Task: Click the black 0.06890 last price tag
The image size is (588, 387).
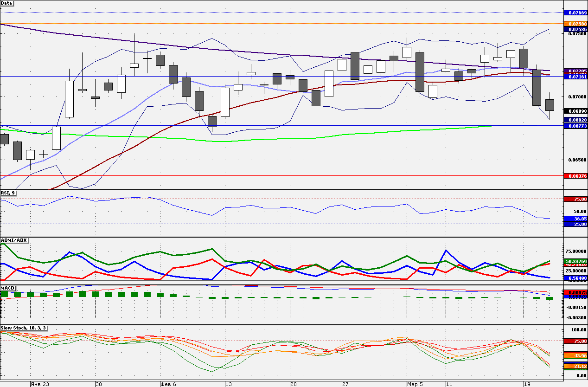Action: coord(575,111)
